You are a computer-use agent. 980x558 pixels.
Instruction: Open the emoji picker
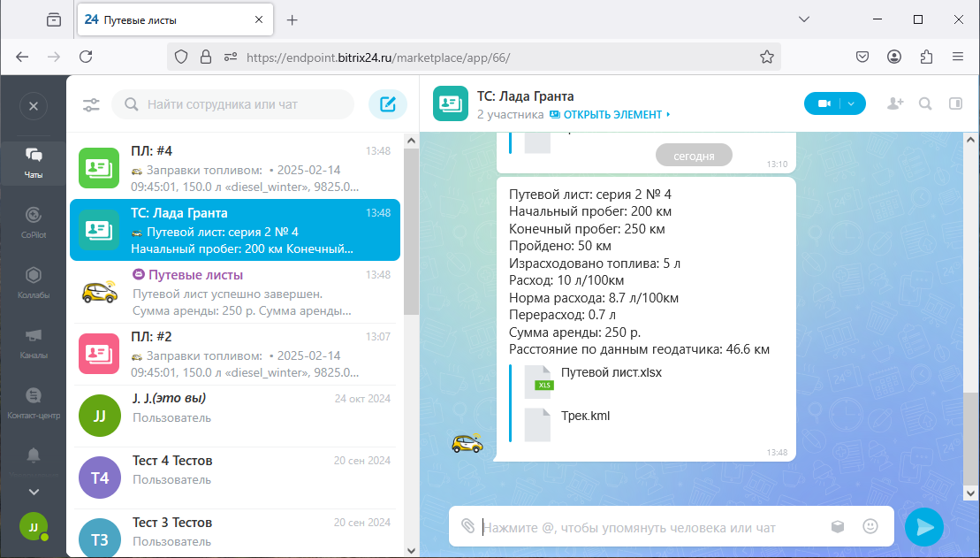coord(870,527)
